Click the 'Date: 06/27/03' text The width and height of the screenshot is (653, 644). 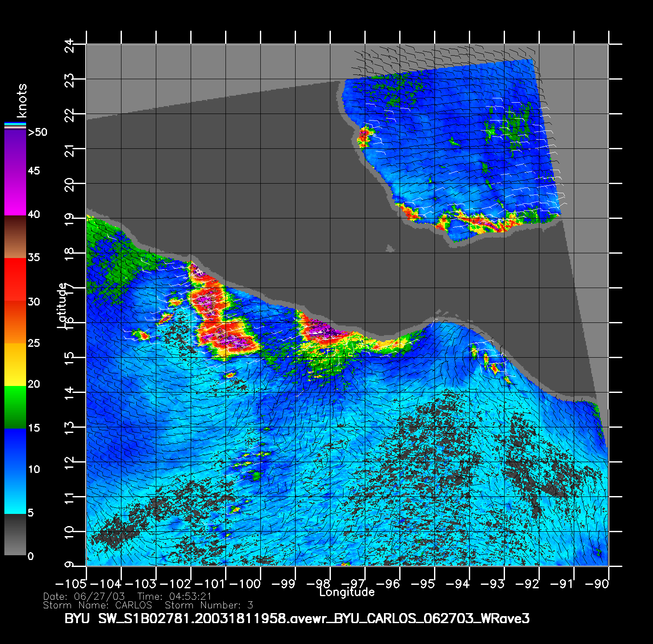[84, 597]
